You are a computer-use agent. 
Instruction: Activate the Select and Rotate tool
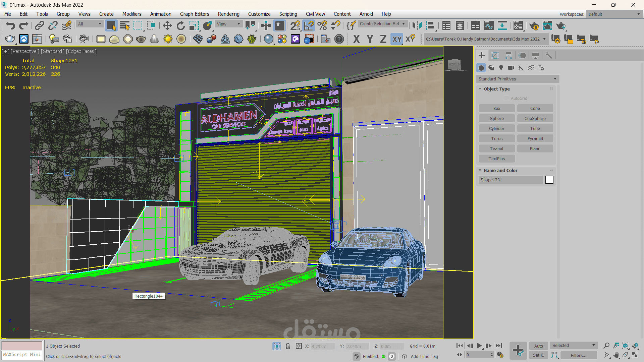coord(180,26)
